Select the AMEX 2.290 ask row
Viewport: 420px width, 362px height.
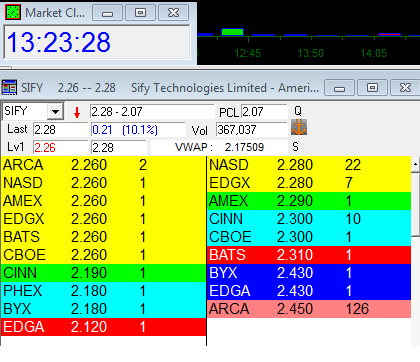pyautogui.click(x=309, y=201)
